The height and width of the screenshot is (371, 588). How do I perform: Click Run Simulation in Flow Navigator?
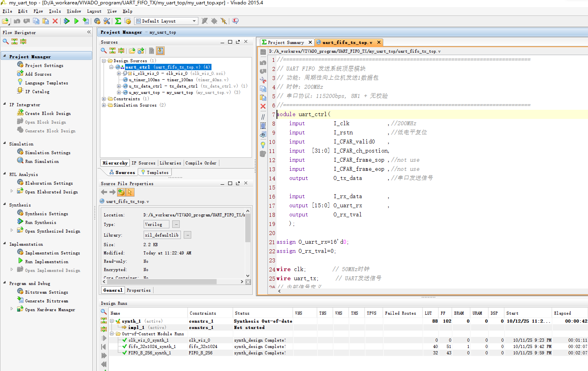click(x=42, y=161)
